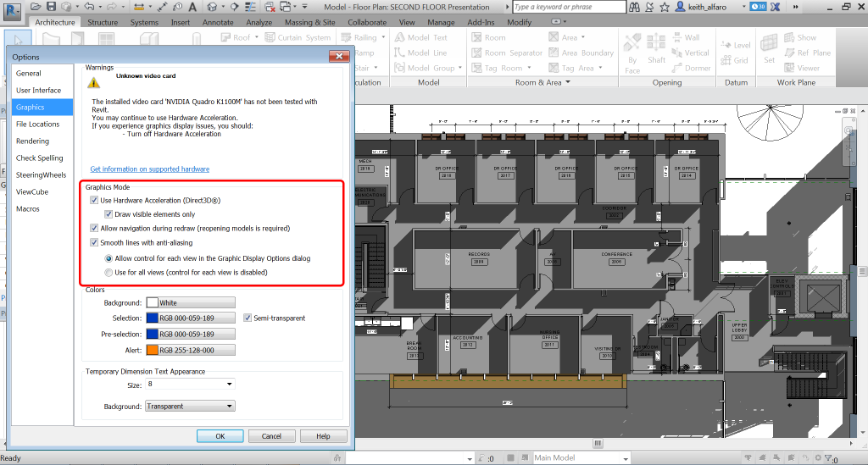Select the By Face opening tool
868x465 pixels.
(632, 46)
